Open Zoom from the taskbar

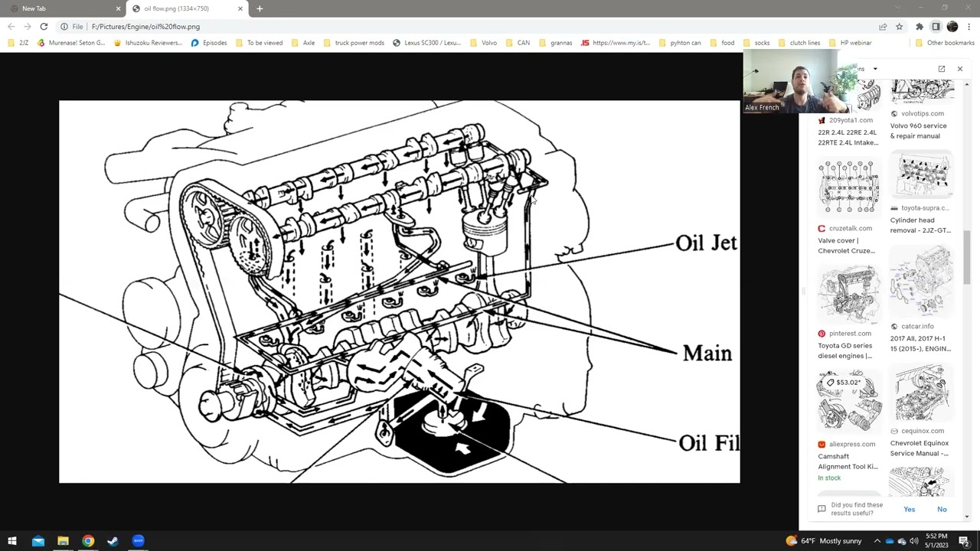coord(138,541)
